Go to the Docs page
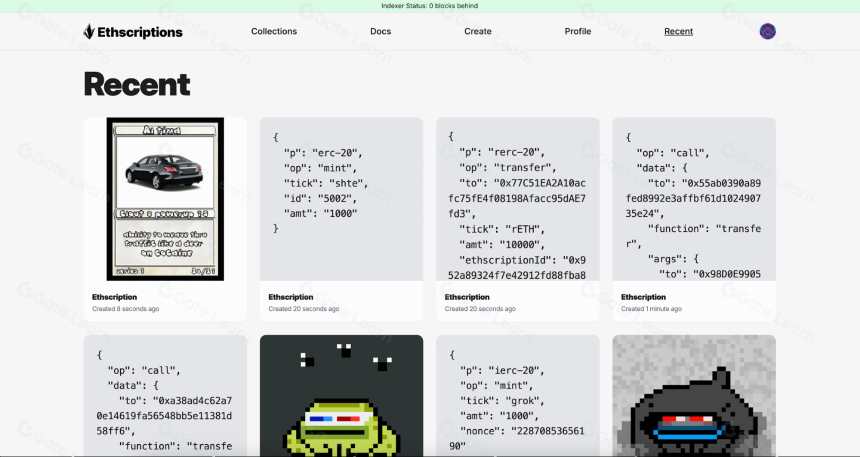Image resolution: width=860 pixels, height=457 pixels. point(381,31)
